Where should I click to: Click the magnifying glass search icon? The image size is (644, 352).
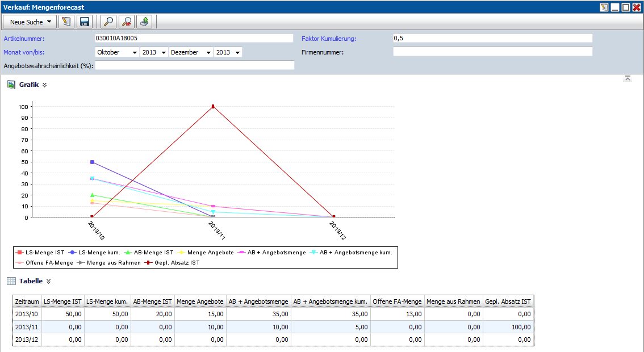point(108,22)
